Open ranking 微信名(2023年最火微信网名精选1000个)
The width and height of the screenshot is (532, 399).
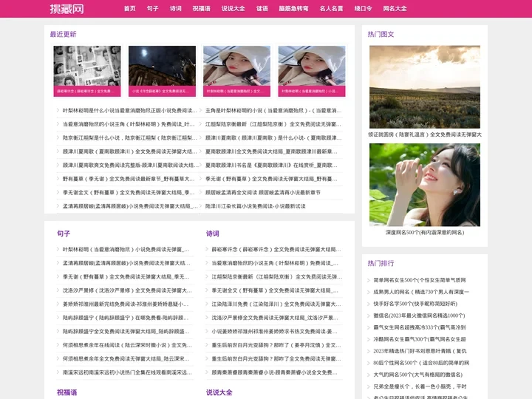pos(420,316)
